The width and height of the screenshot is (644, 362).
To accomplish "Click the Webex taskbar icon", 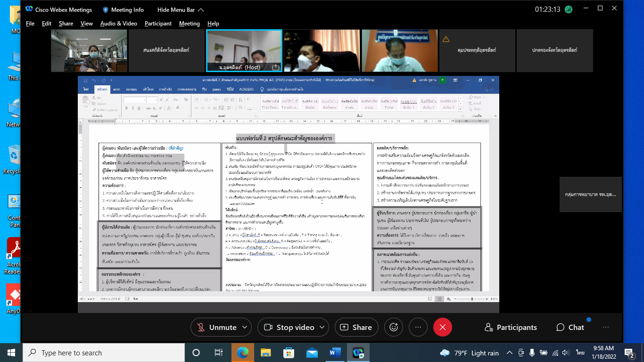I will [x=358, y=353].
